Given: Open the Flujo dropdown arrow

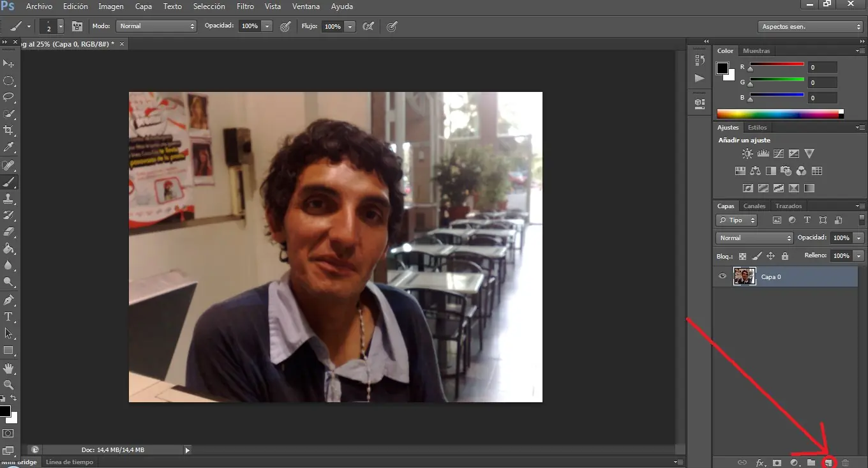Looking at the screenshot, I should [x=350, y=26].
